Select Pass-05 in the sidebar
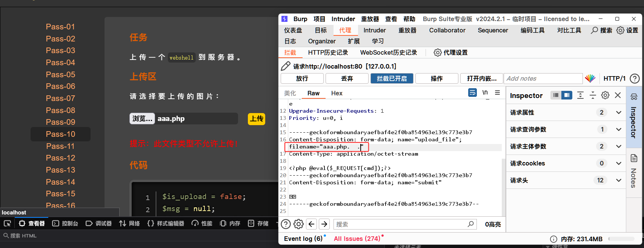The width and height of the screenshot is (644, 248). tap(60, 75)
